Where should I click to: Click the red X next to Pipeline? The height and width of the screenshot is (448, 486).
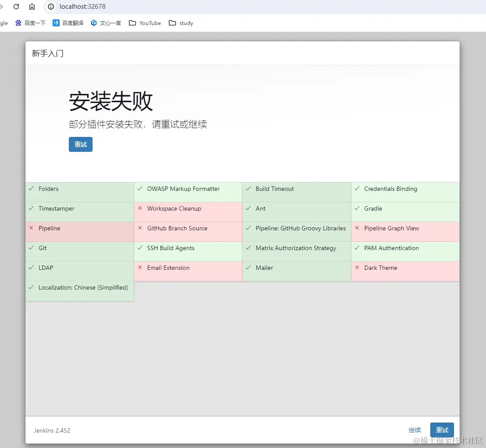(31, 228)
